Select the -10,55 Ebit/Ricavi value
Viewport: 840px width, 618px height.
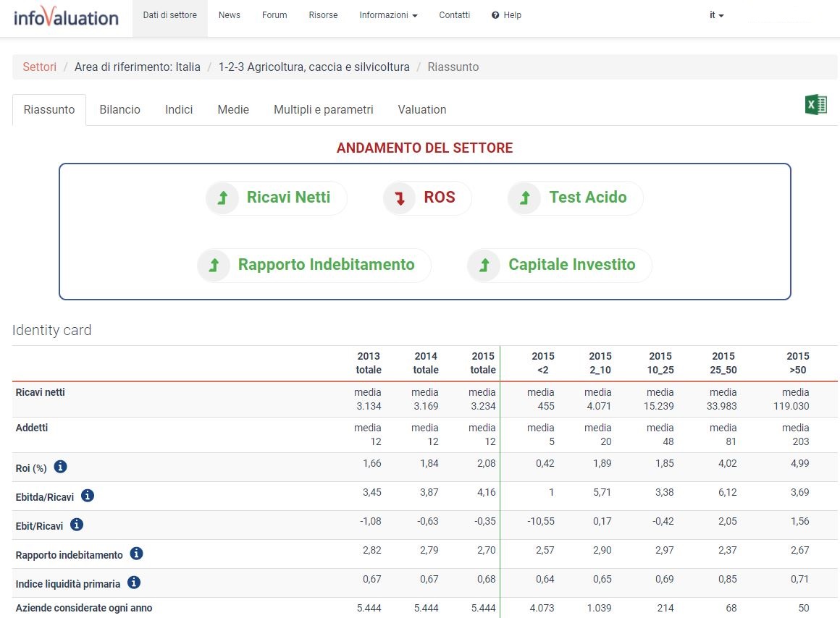pos(540,521)
